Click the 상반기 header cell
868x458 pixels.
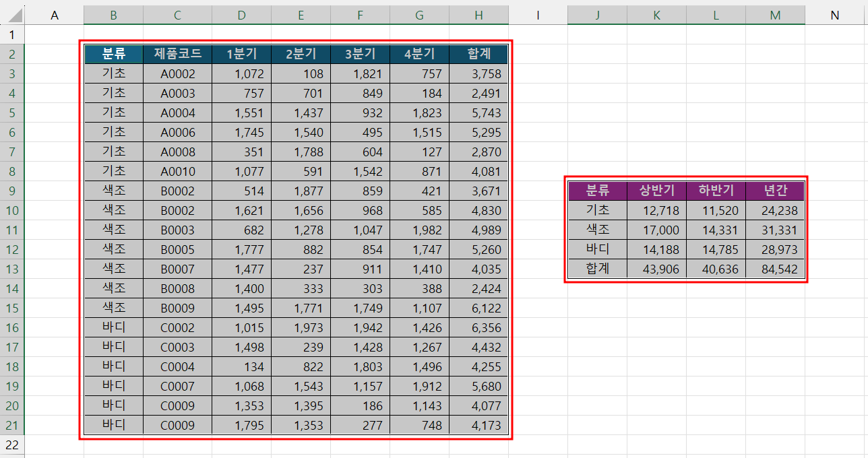coord(656,191)
